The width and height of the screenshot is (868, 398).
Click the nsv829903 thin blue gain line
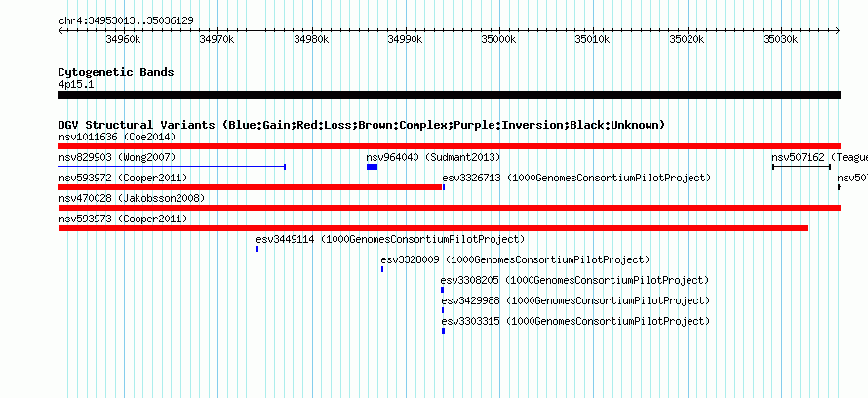click(172, 166)
